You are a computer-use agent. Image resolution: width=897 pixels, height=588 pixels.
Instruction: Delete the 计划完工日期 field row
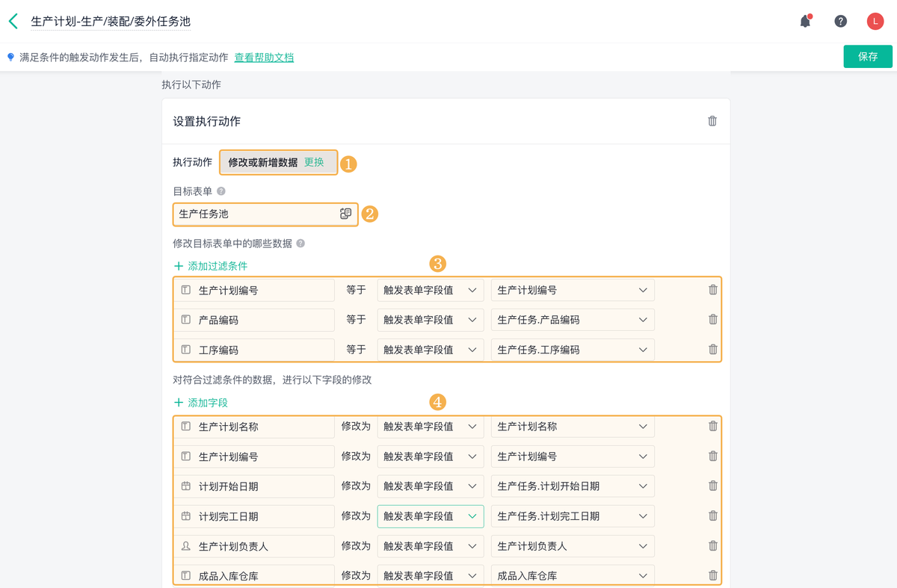[x=712, y=516]
